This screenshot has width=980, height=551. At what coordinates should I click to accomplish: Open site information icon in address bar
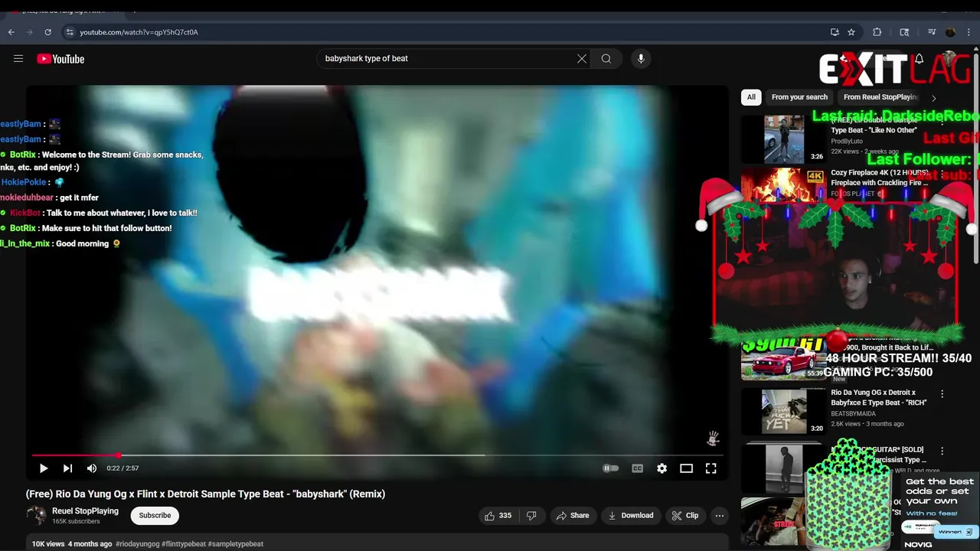[70, 32]
